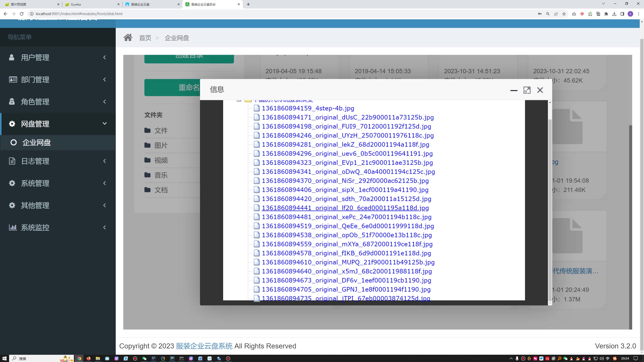
Task: Open underlined file 1361860894441_original_lf20
Action: pos(345,208)
